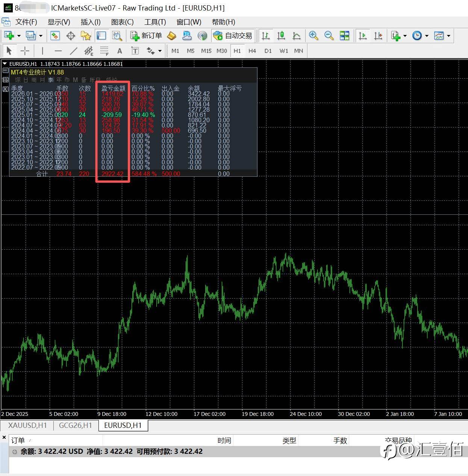Switch chart to W1 timeframe
Viewport: 468px width, 476px height.
tap(283, 51)
